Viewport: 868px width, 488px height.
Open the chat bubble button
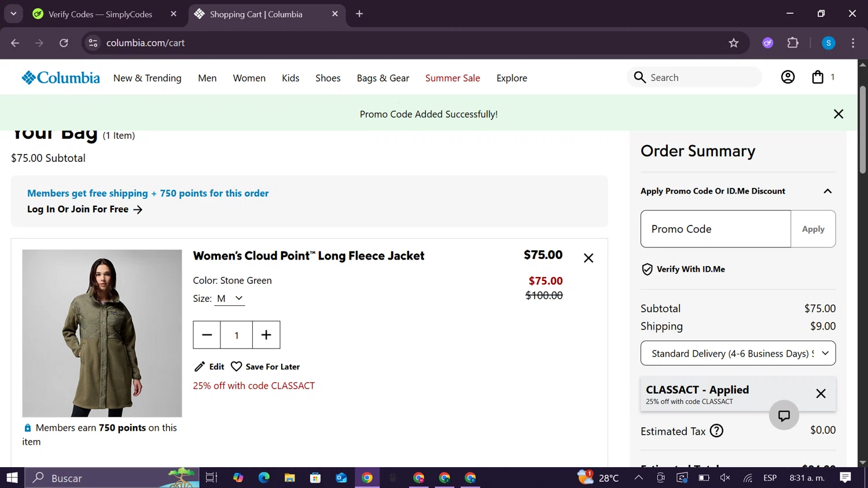(784, 415)
